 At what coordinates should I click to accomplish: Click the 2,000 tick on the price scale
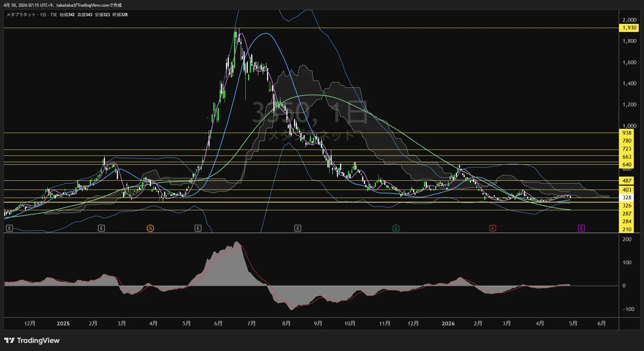[x=629, y=20]
